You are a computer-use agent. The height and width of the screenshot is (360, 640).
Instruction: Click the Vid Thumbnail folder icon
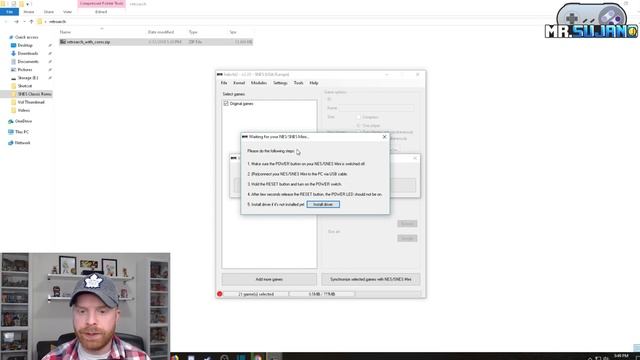(13, 102)
